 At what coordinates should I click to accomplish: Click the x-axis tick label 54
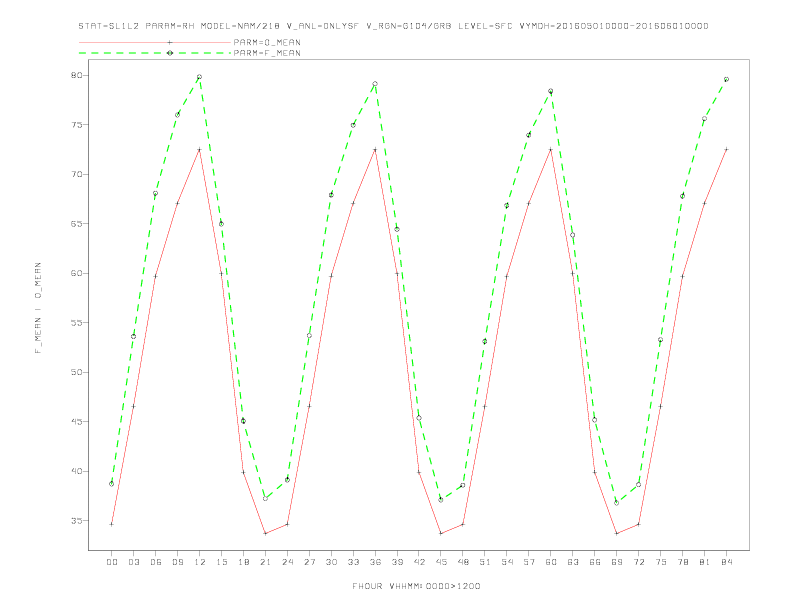point(507,562)
